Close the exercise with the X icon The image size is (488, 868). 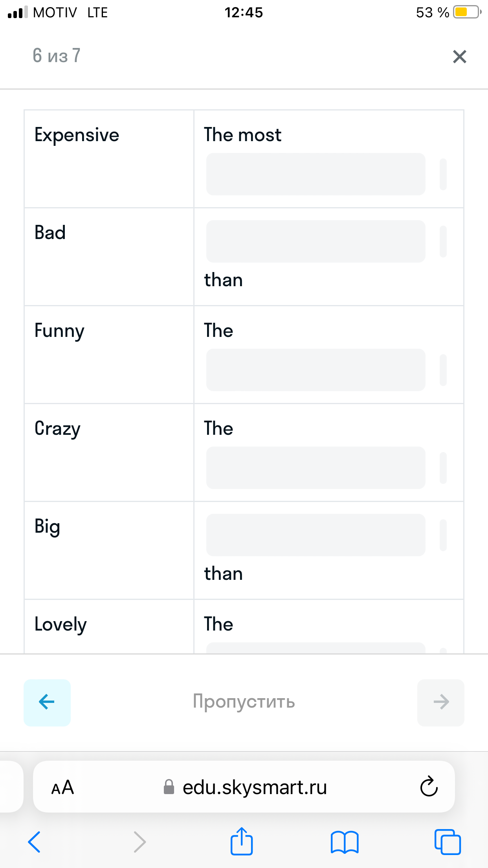459,57
